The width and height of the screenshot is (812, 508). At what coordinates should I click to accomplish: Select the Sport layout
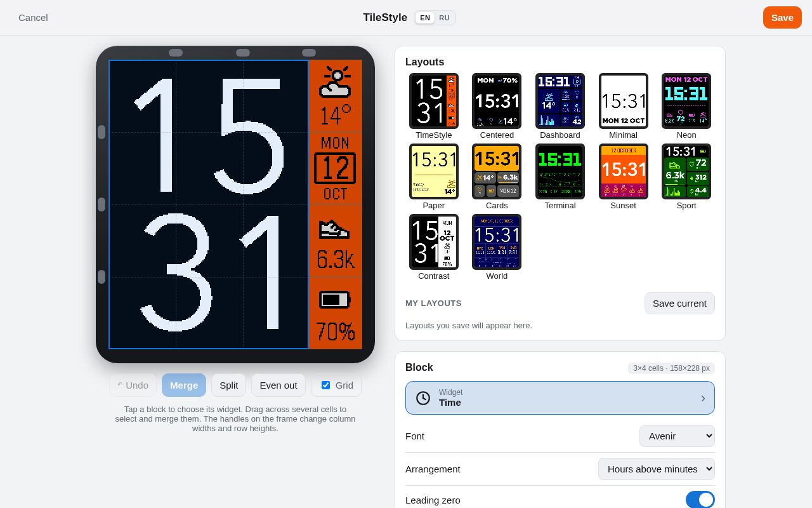click(686, 171)
